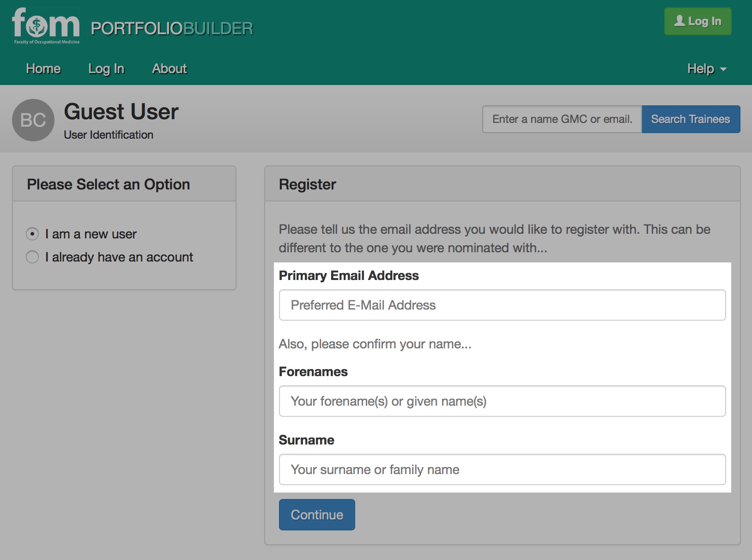This screenshot has height=560, width=752.
Task: Expand the Help dropdown menu
Action: click(707, 69)
